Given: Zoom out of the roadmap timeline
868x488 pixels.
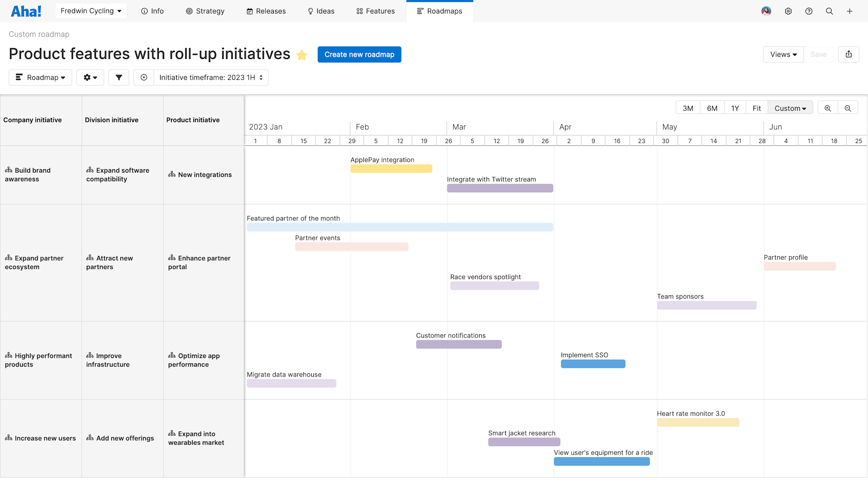Looking at the screenshot, I should (x=848, y=107).
